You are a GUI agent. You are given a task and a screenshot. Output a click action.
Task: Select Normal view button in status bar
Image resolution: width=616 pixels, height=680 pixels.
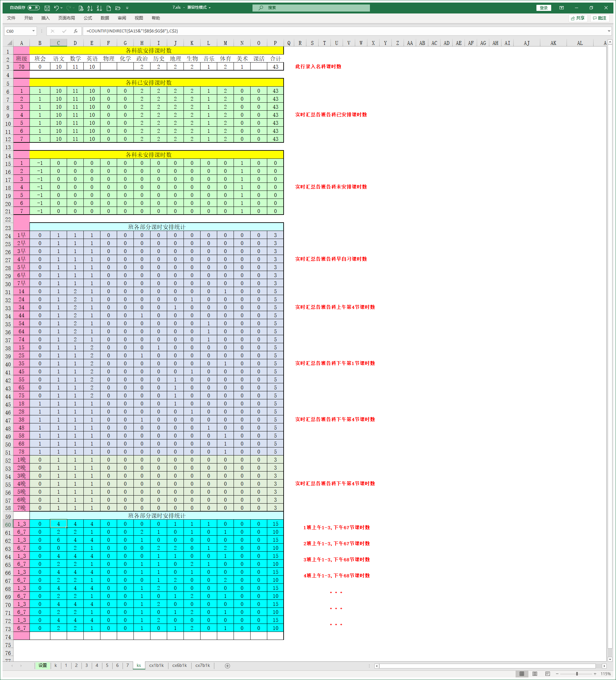tap(522, 674)
